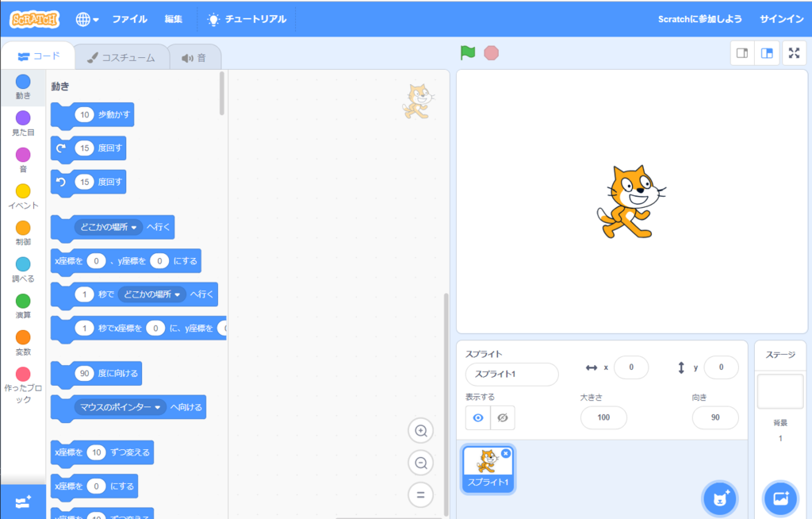Open チュートリアル from the menu bar
Screen dimensions: 812x519
pyautogui.click(x=247, y=19)
